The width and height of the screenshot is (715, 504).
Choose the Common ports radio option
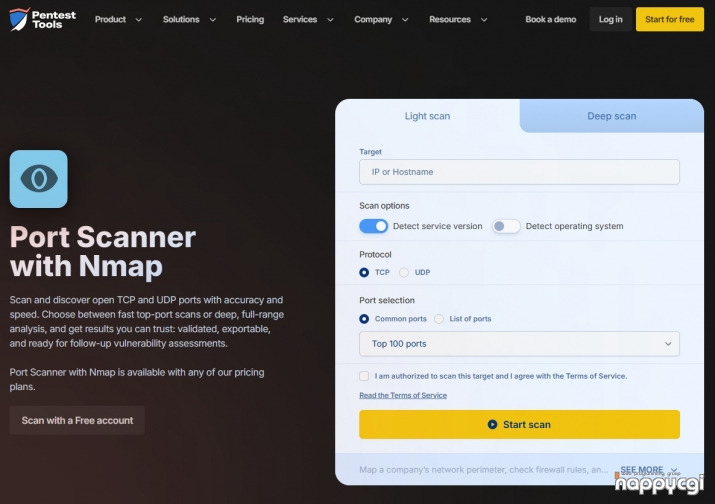pyautogui.click(x=364, y=319)
